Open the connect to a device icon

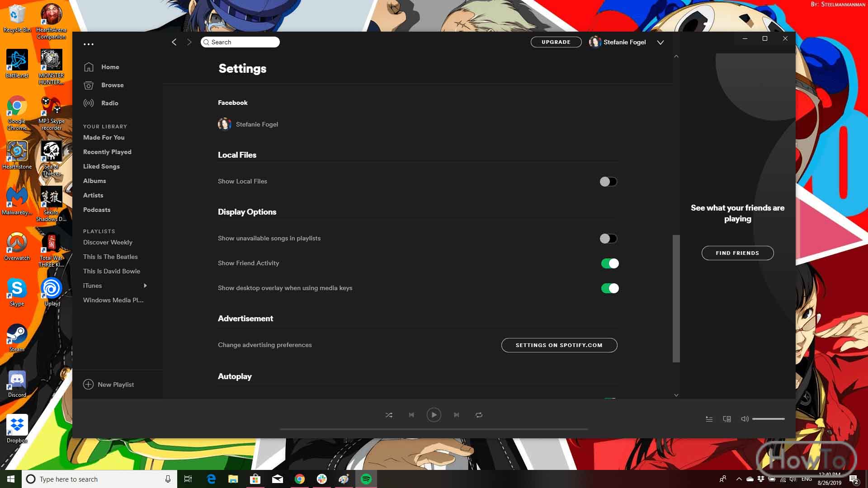point(727,419)
